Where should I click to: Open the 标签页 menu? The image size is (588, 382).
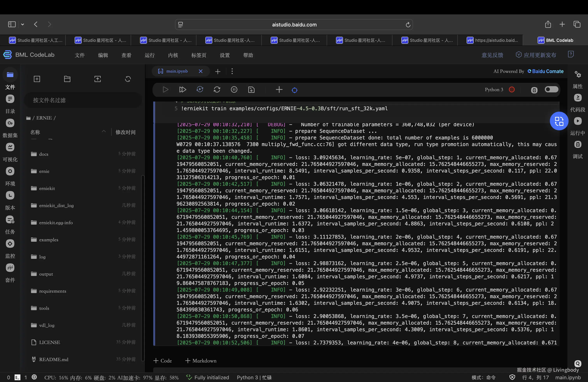pyautogui.click(x=199, y=55)
